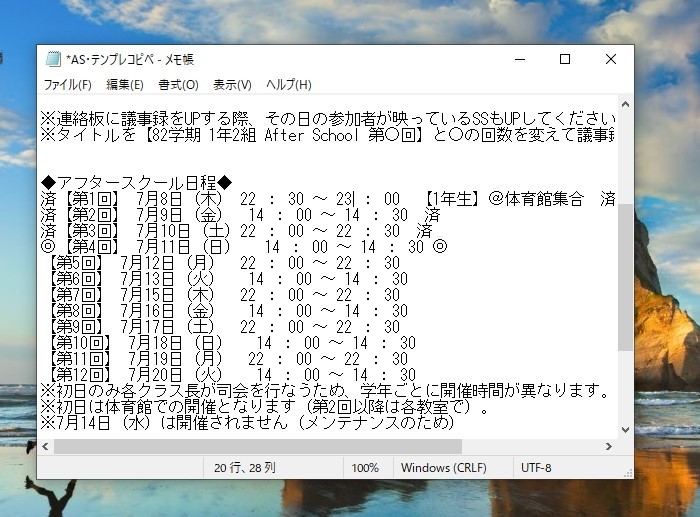Place cursor in the 【第1回】 7月8日 line
This screenshot has width=700, height=517.
[328, 199]
